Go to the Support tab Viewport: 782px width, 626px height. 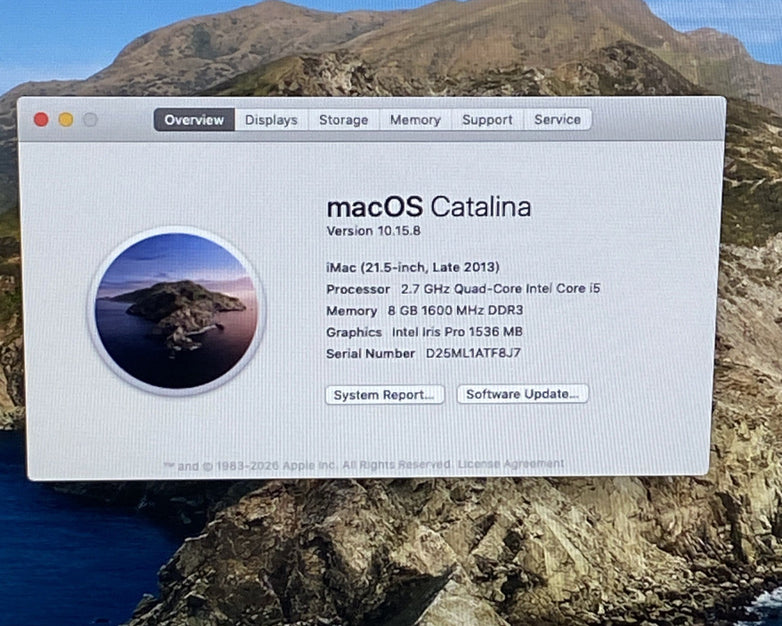(x=487, y=120)
